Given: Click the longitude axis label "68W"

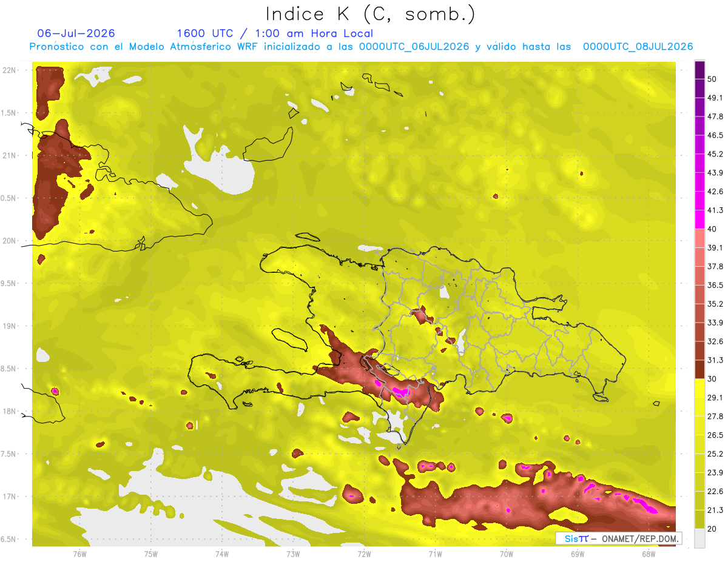Looking at the screenshot, I should pyautogui.click(x=649, y=554).
